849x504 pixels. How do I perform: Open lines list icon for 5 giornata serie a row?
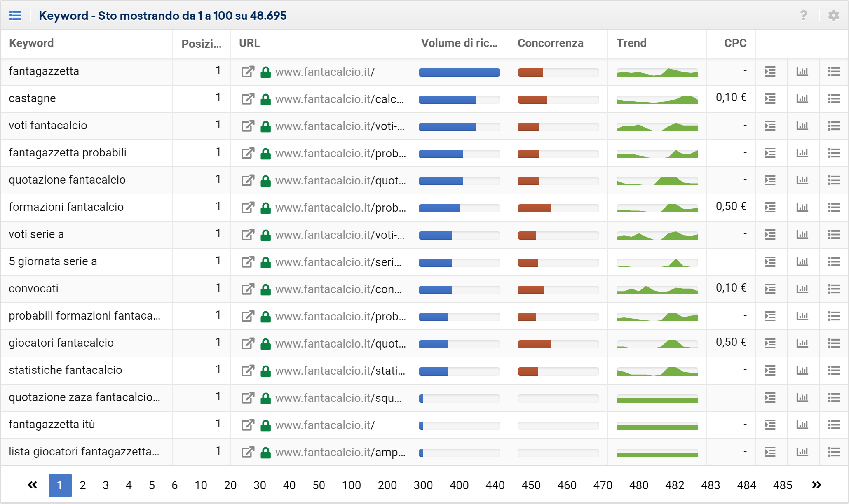(834, 262)
